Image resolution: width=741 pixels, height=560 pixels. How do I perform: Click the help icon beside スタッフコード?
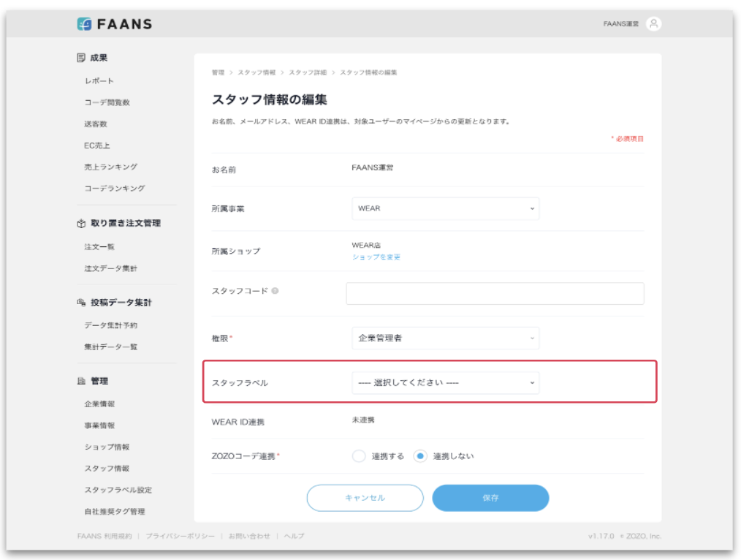click(x=275, y=291)
